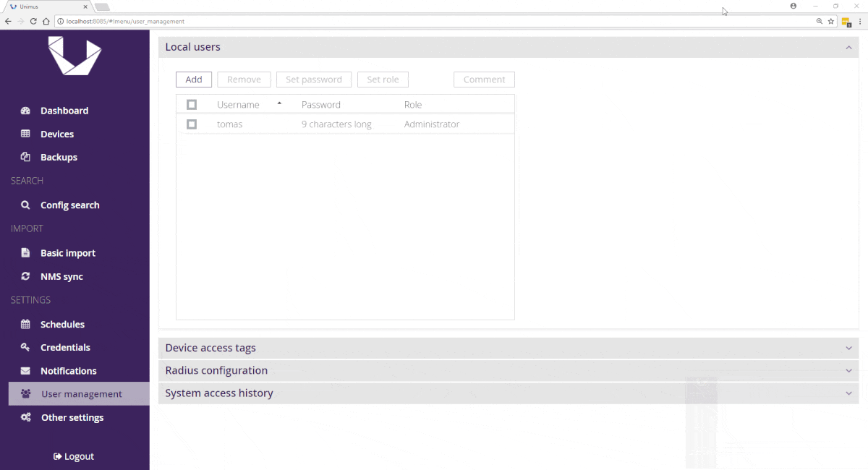Click the Basic import file icon
Screen dimensions: 868x470
[25, 253]
